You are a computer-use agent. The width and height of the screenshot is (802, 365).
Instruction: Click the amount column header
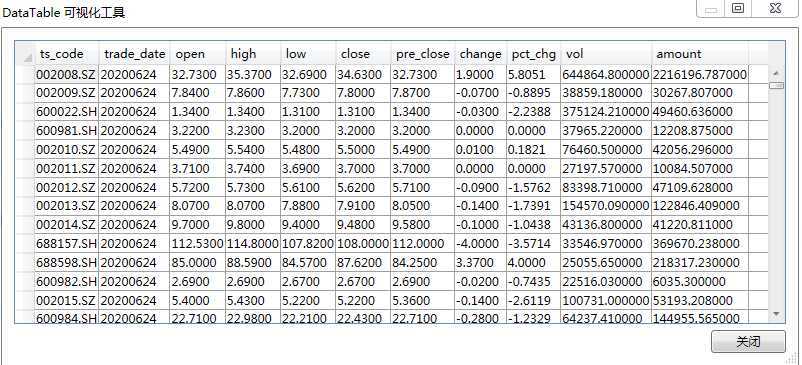click(700, 54)
